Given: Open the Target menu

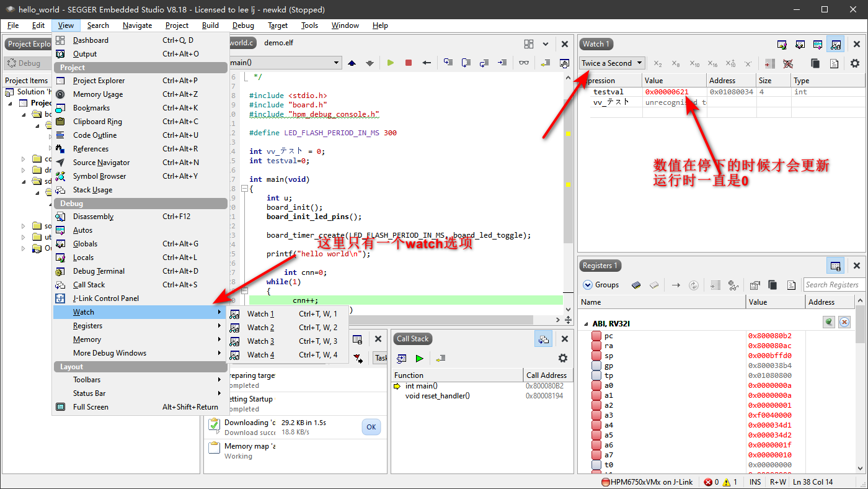Looking at the screenshot, I should tap(278, 25).
